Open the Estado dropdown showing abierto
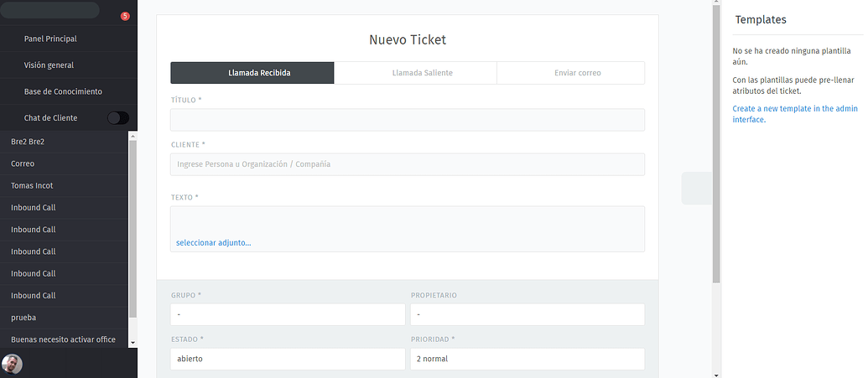The height and width of the screenshot is (378, 868). [288, 359]
